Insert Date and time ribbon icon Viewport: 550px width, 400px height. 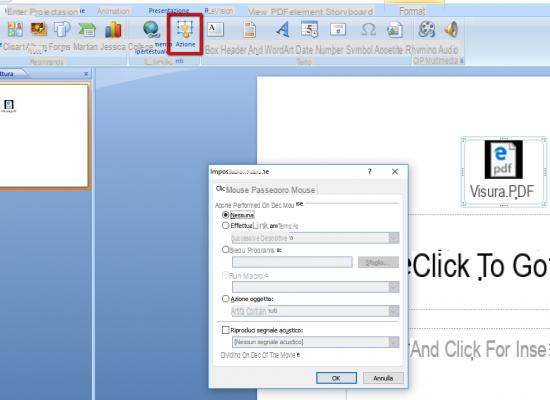[309, 29]
